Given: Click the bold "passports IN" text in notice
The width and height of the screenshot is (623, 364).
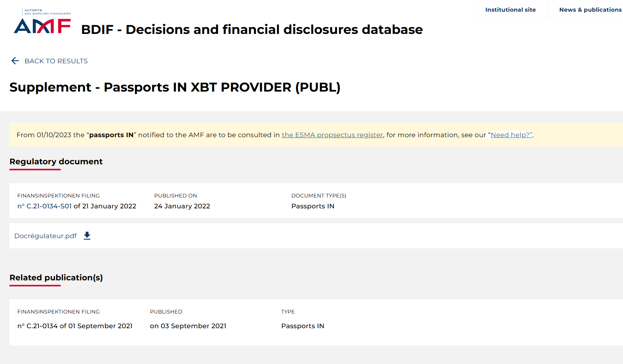Looking at the screenshot, I should (111, 135).
